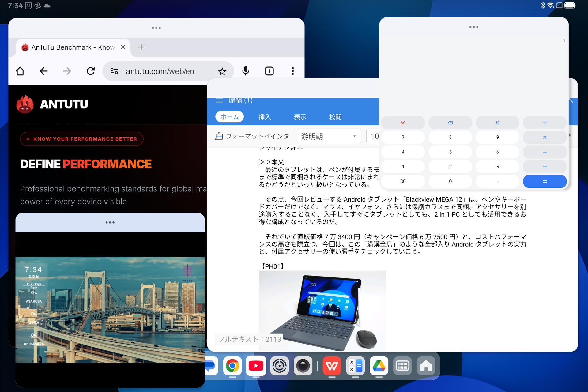Viewport: 588px width, 392px height.
Task: Open the hamburger menu beside 原稿 (1)
Action: point(219,100)
